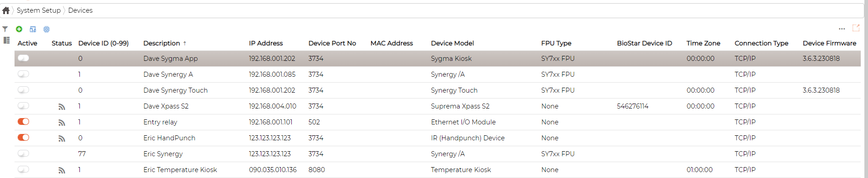This screenshot has width=868, height=178.
Task: Click the status signal icon for Entry relay
Action: pyautogui.click(x=62, y=123)
